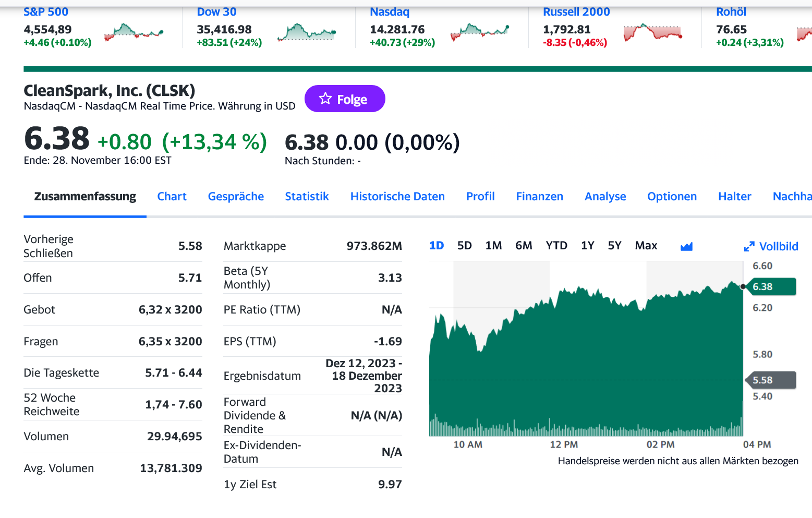812x518 pixels.
Task: Click the star icon on the Folge button
Action: pos(326,98)
